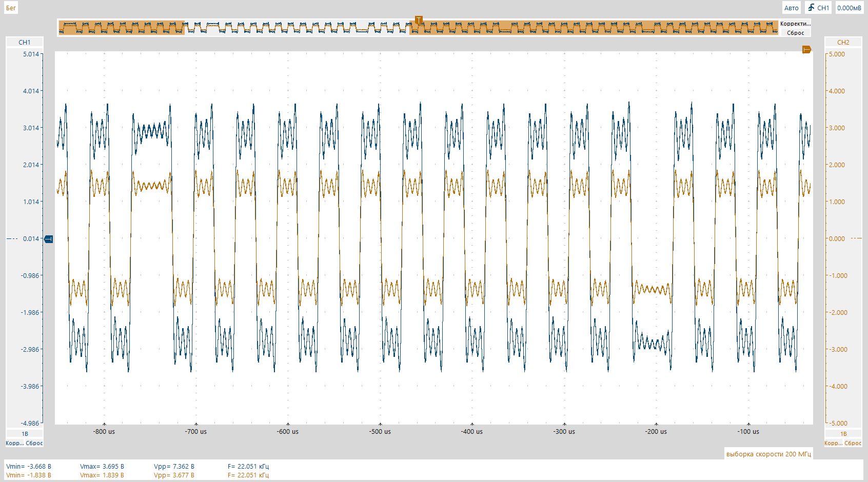Click the blue CH1 zero-level marker
This screenshot has width=868, height=482.
click(49, 239)
